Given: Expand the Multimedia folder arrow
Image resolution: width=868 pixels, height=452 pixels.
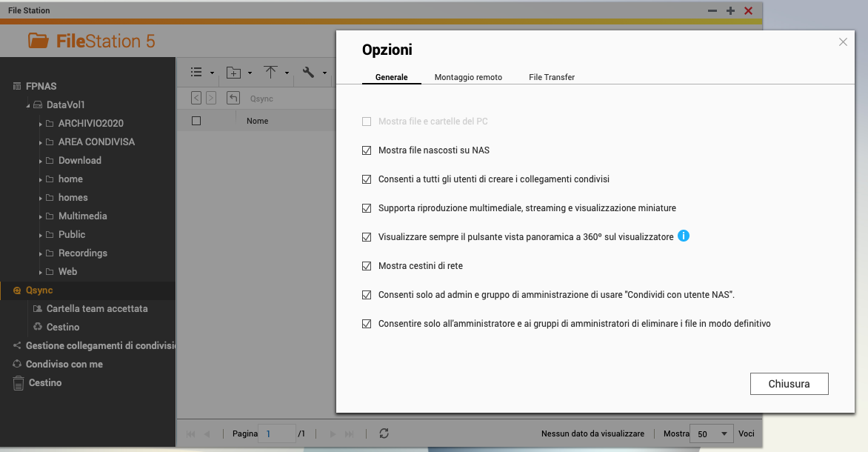Looking at the screenshot, I should point(40,216).
